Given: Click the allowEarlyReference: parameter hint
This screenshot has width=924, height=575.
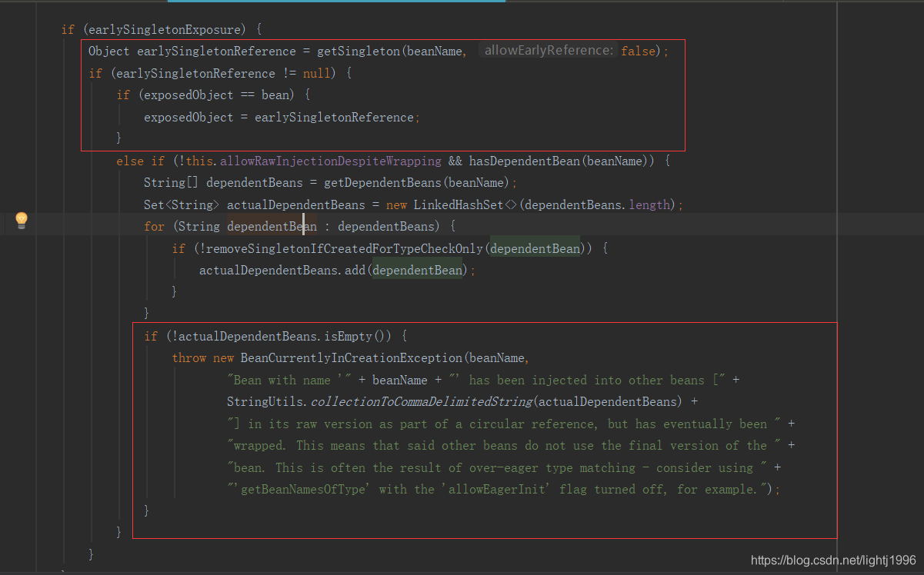Looking at the screenshot, I should [x=548, y=51].
